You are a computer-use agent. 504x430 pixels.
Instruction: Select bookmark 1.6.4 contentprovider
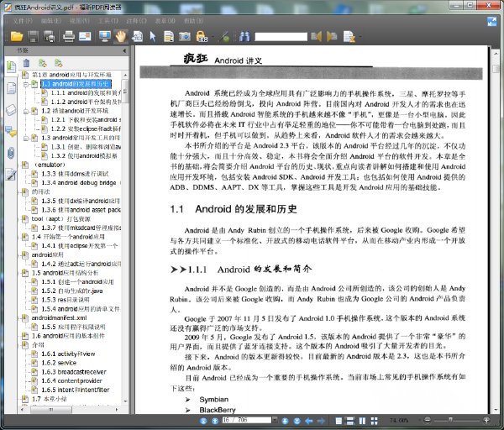71,380
